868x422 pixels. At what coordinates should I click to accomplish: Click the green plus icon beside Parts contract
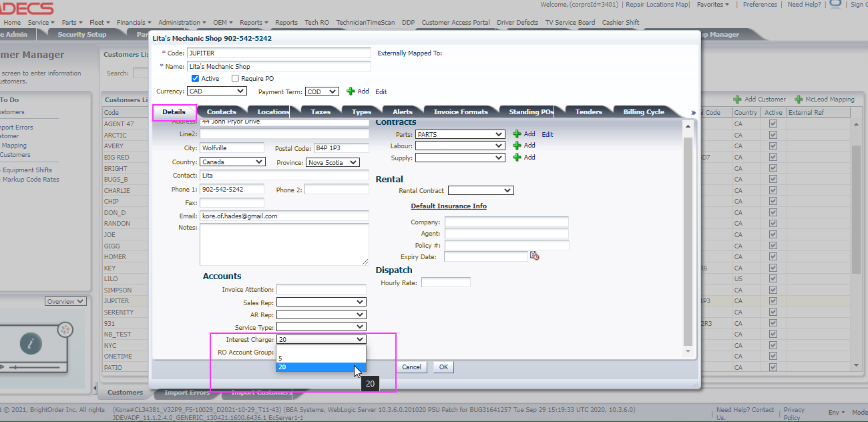[517, 134]
